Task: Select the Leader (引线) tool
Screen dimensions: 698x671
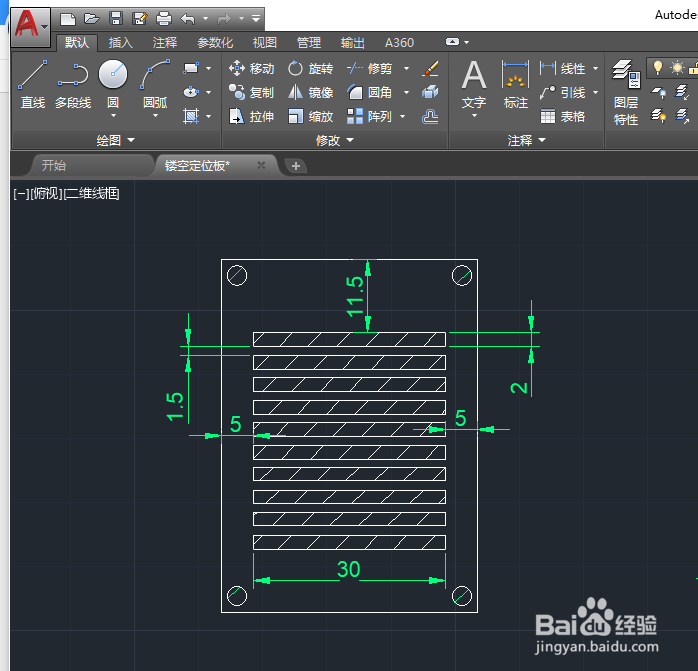Action: pyautogui.click(x=563, y=93)
